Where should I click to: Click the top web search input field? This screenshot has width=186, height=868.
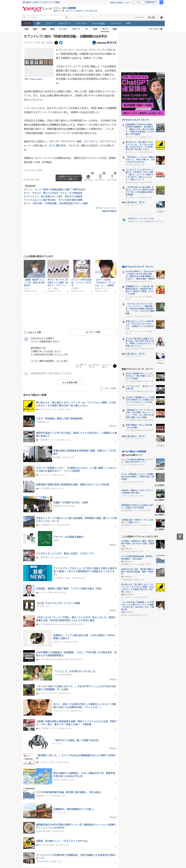(137, 2)
